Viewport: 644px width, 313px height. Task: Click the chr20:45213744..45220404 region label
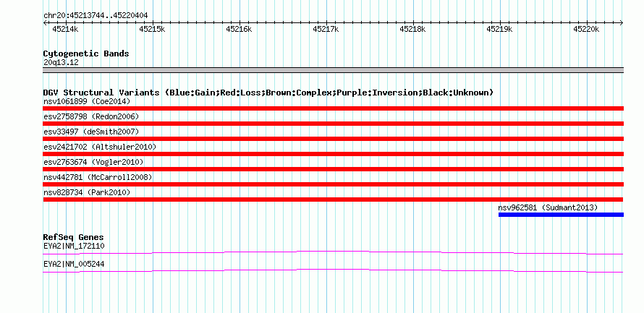[96, 16]
